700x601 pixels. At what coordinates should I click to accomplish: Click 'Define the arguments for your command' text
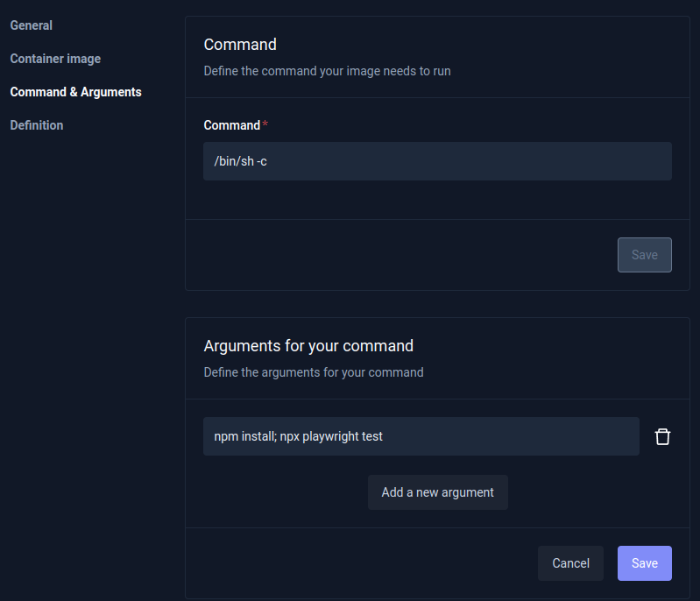point(313,372)
